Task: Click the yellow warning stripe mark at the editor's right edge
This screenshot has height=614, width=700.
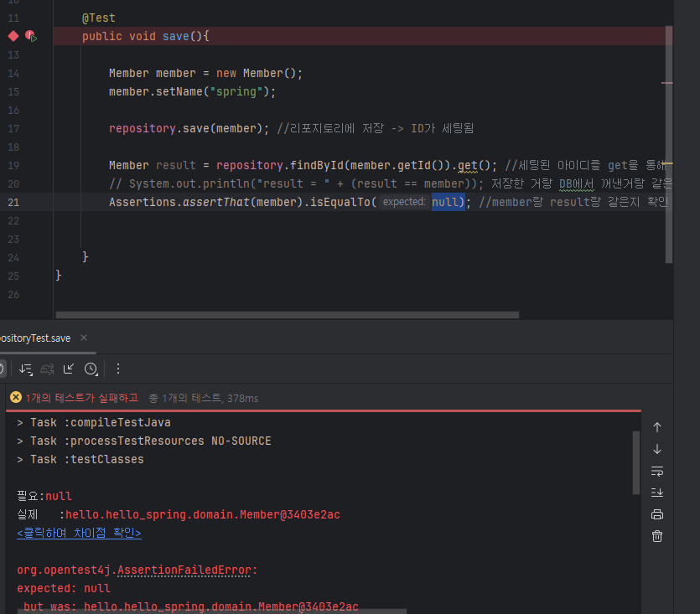Action: 668,164
